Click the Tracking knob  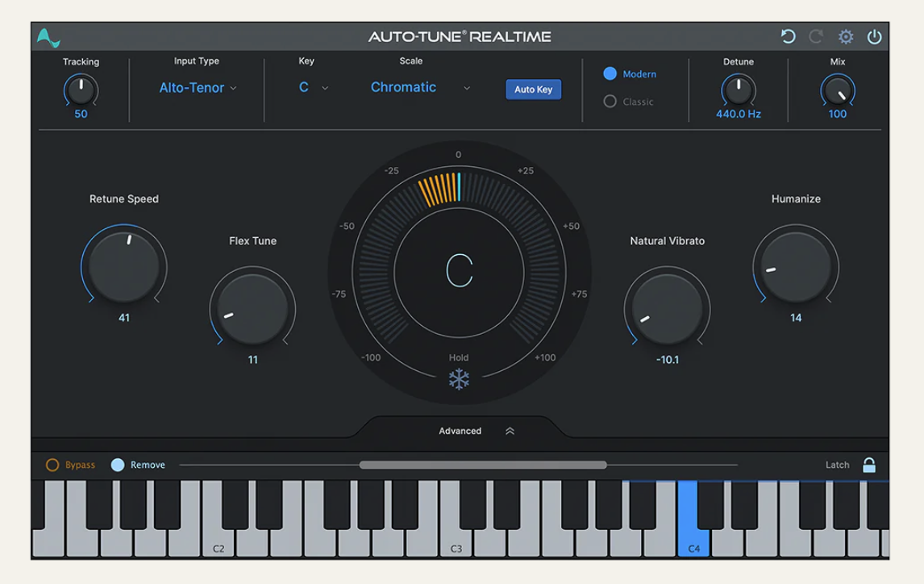(x=81, y=90)
